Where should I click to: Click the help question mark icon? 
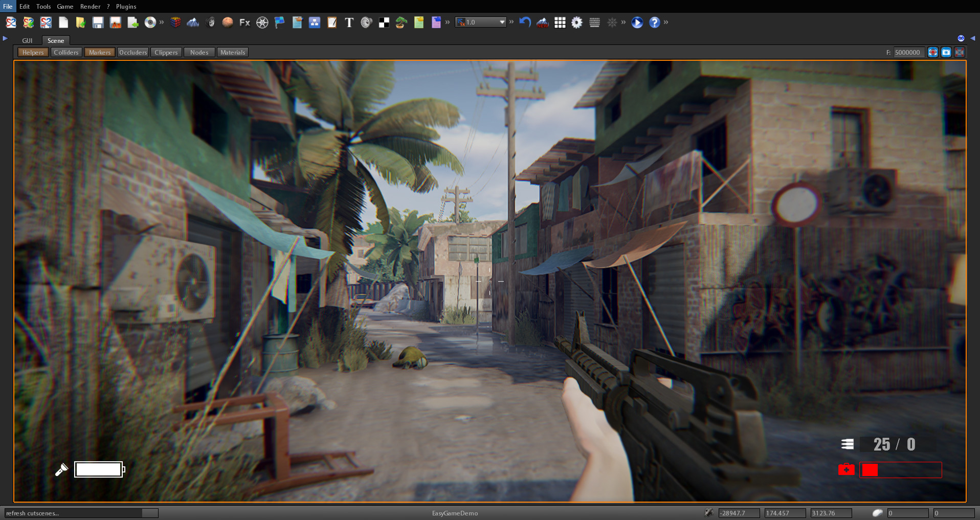[655, 22]
